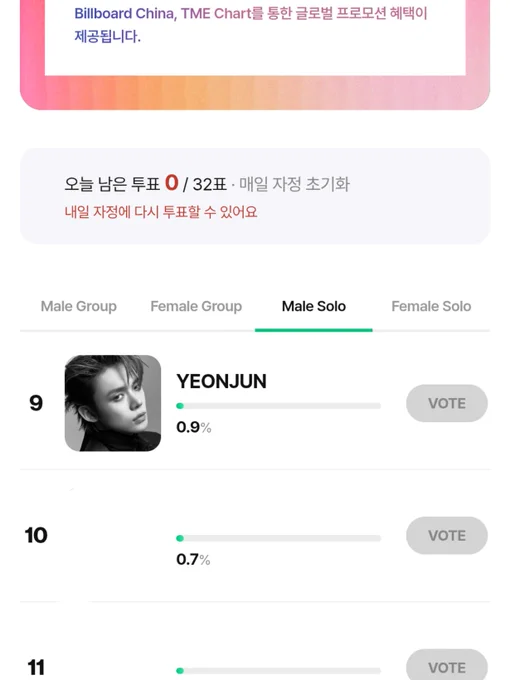Click the rank number 9
This screenshot has width=510, height=680.
(36, 403)
